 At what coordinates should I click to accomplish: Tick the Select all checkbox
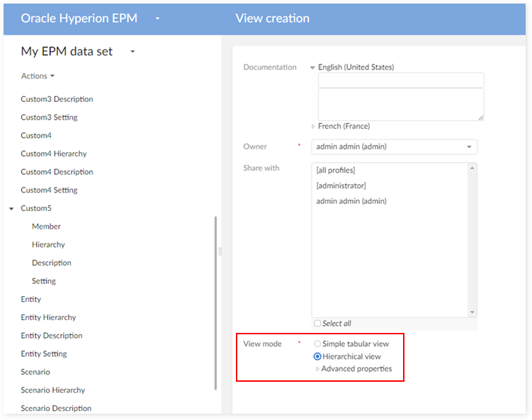pyautogui.click(x=317, y=323)
